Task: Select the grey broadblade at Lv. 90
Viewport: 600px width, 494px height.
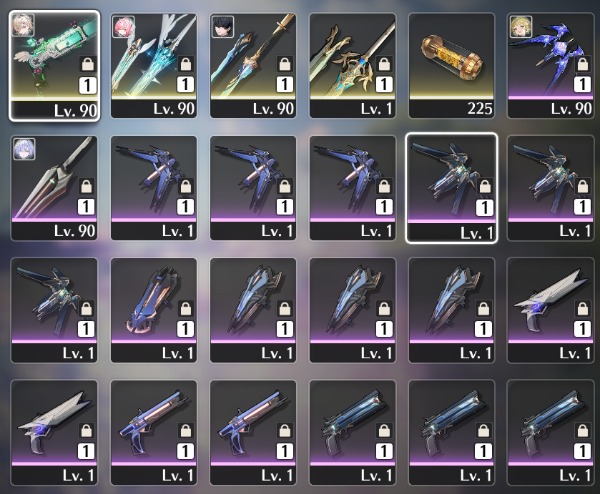Action: [54, 188]
